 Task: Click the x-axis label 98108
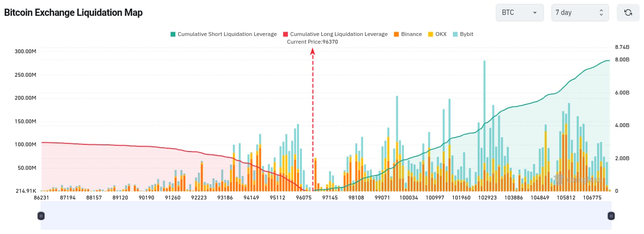click(356, 197)
